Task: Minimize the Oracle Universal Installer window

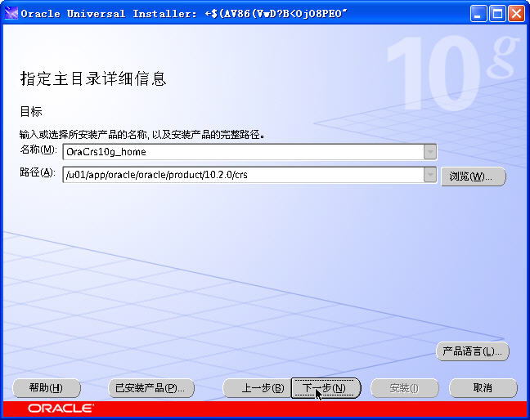Action: click(478, 14)
